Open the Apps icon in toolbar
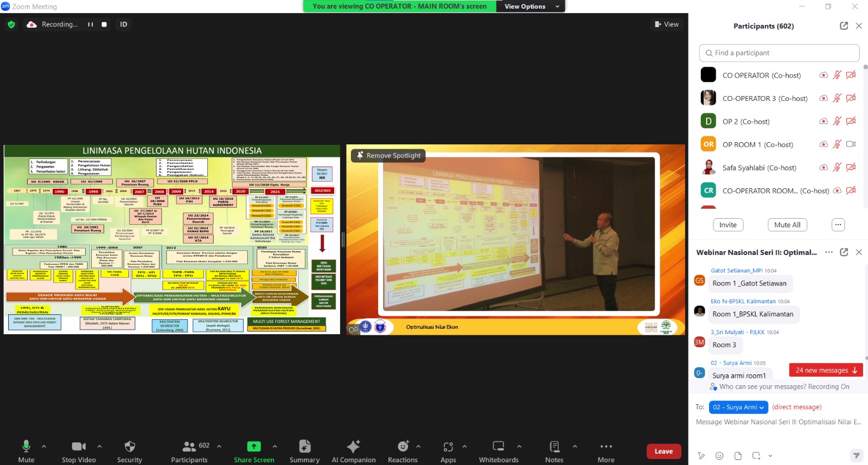This screenshot has width=868, height=465. 448,447
